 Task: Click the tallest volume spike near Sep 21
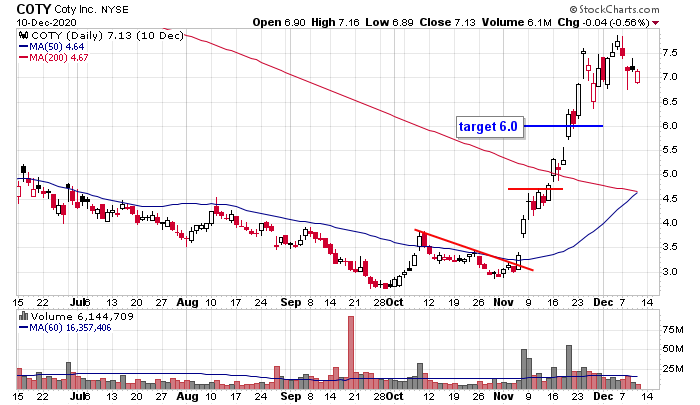[x=351, y=353]
